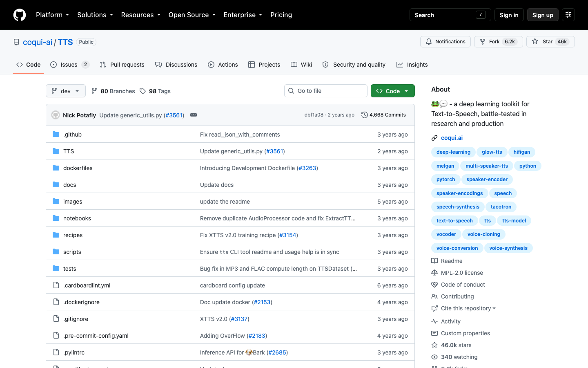The width and height of the screenshot is (588, 368).
Task: Open the Wiki tab
Action: tap(301, 65)
